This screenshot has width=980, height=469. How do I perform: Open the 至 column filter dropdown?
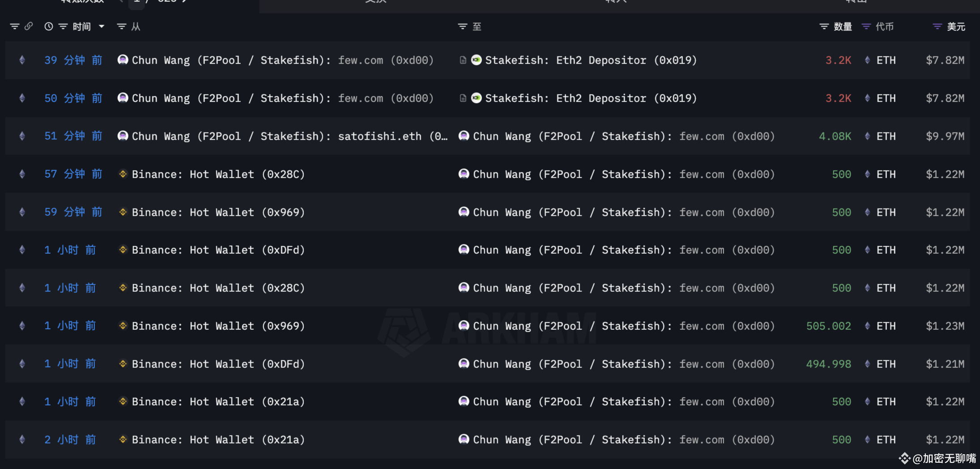[x=463, y=26]
